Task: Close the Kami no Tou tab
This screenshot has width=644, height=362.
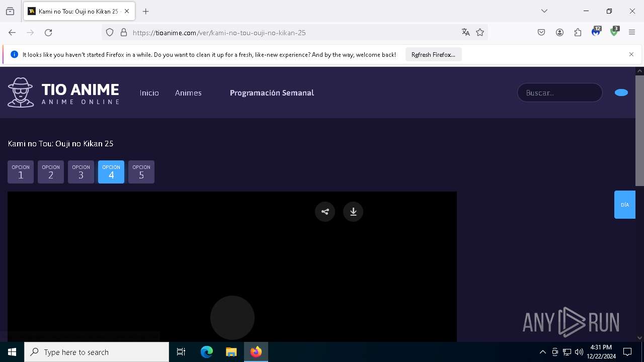Action: coord(127,11)
